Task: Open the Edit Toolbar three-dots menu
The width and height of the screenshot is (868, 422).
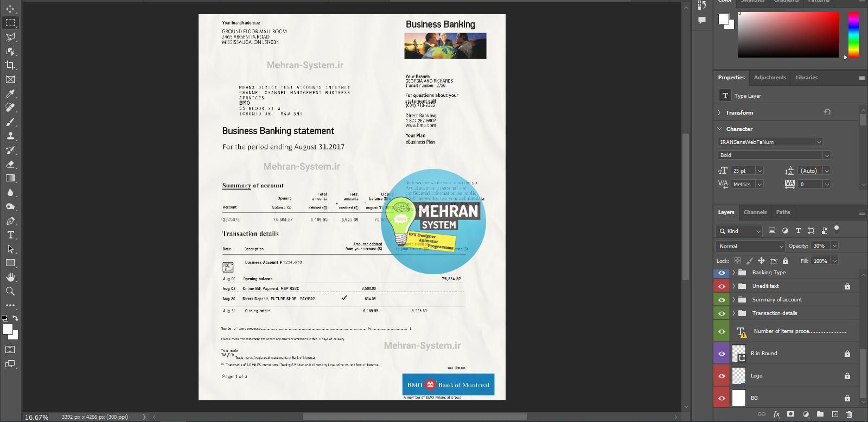Action: click(x=10, y=305)
